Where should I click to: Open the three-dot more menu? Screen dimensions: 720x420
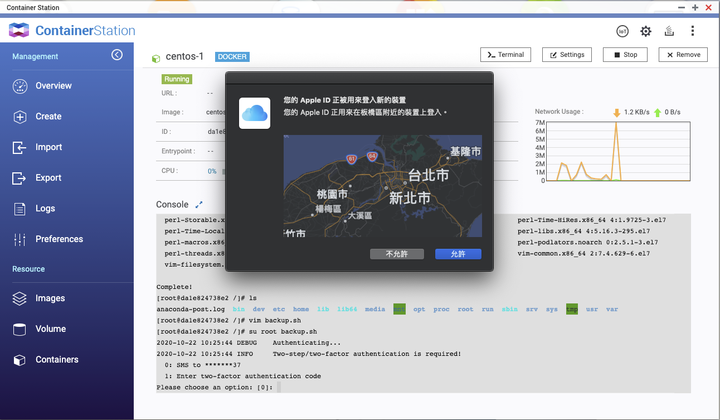point(692,31)
